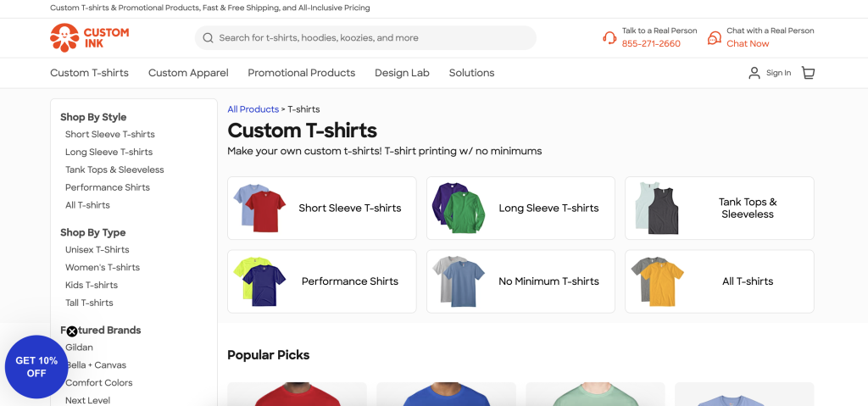Click the search magnifier icon
Viewport: 868px width, 406px height.
click(208, 38)
